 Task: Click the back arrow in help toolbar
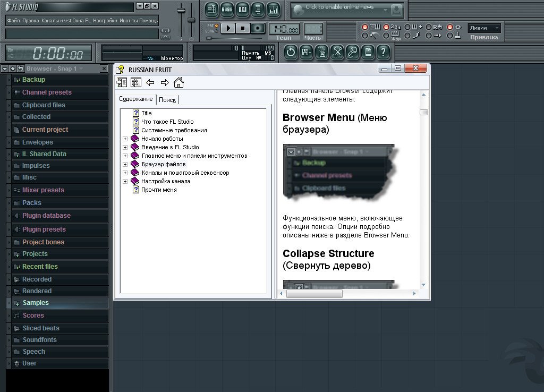pos(150,82)
